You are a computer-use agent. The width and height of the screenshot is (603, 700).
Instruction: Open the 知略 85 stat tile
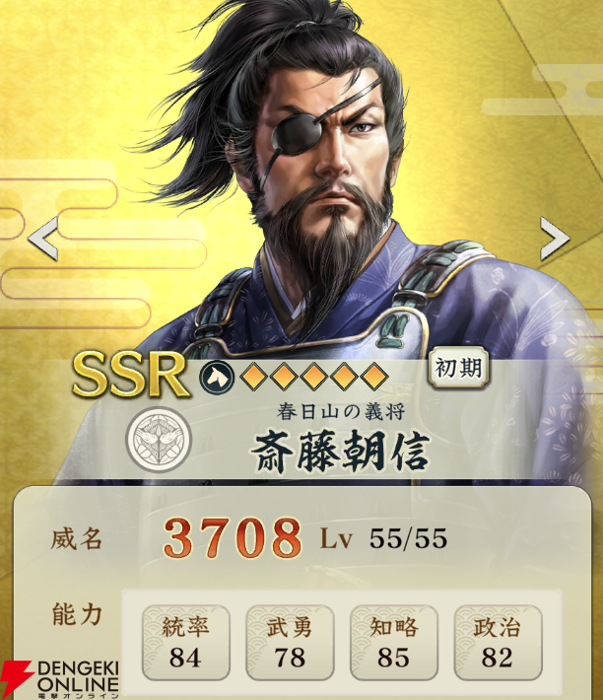(x=394, y=643)
